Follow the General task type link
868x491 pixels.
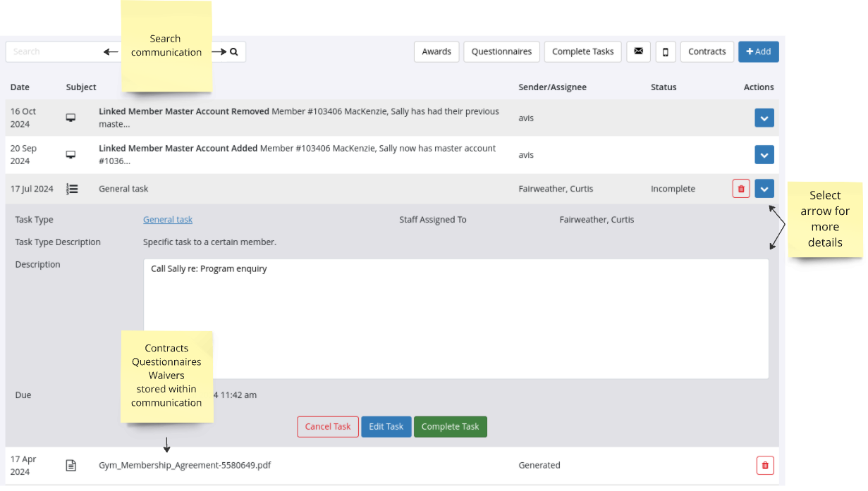click(x=168, y=220)
